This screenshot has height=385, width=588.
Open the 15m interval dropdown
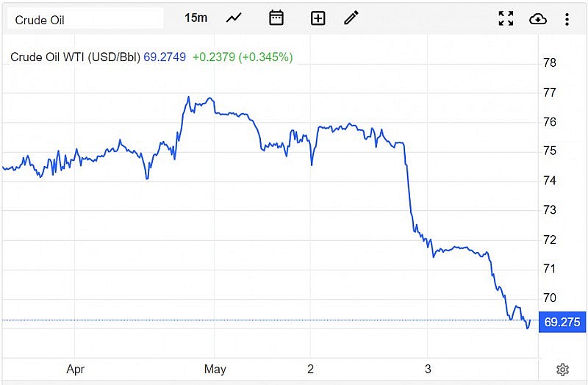tap(196, 18)
